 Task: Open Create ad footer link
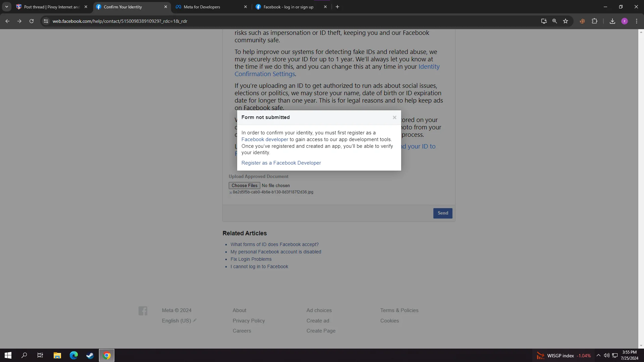coord(318,321)
